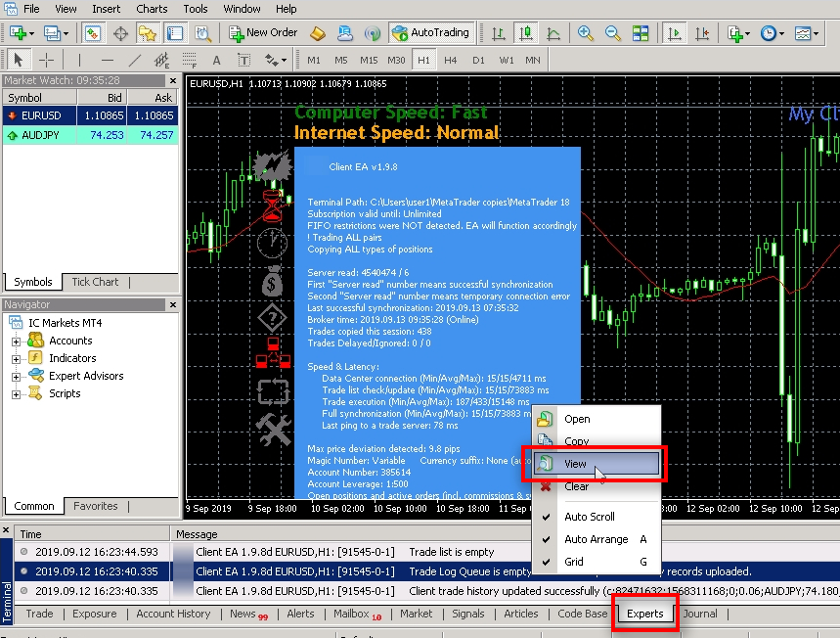Click the New Order button
The height and width of the screenshot is (638, 840).
264,32
